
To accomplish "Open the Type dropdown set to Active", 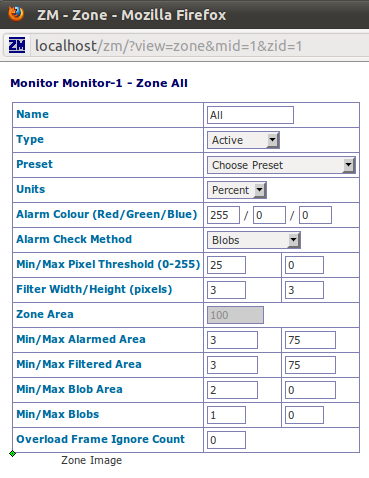I will [243, 140].
